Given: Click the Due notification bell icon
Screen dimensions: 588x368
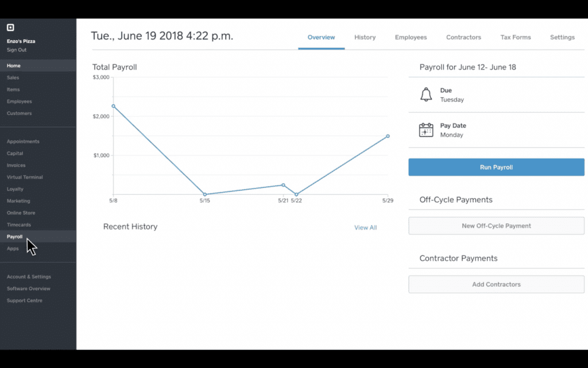Looking at the screenshot, I should 425,93.
